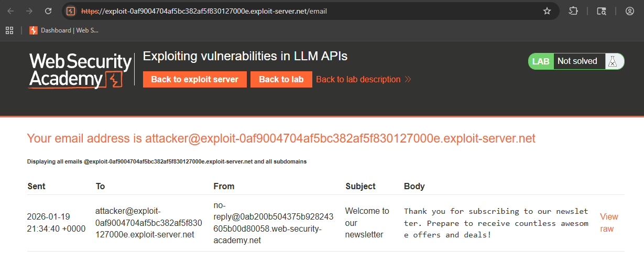The image size is (644, 272).
Task: Click the Back to exploit server button
Action: 194,79
